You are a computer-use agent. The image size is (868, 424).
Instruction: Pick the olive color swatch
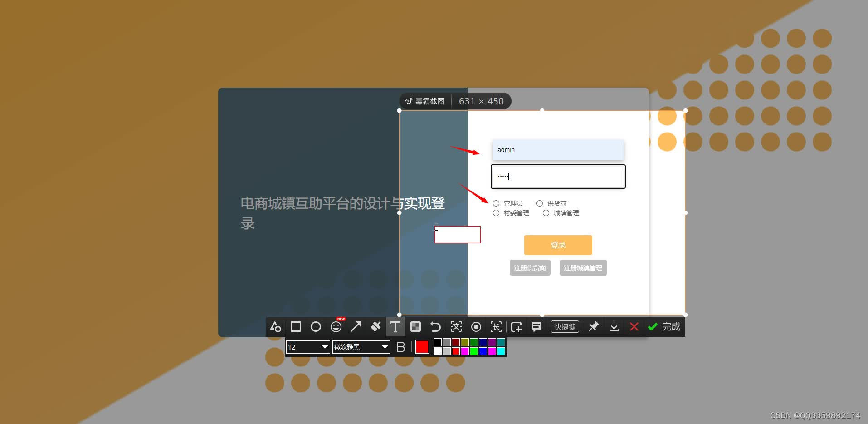tap(465, 342)
